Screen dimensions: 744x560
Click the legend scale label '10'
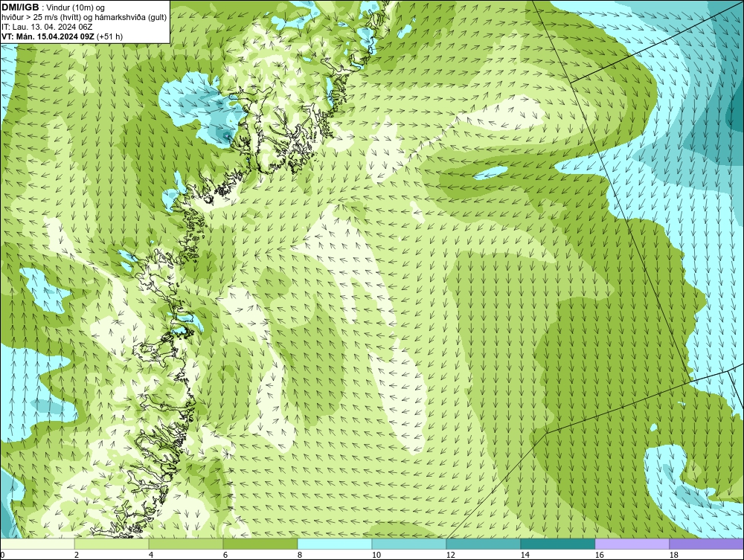coord(376,555)
